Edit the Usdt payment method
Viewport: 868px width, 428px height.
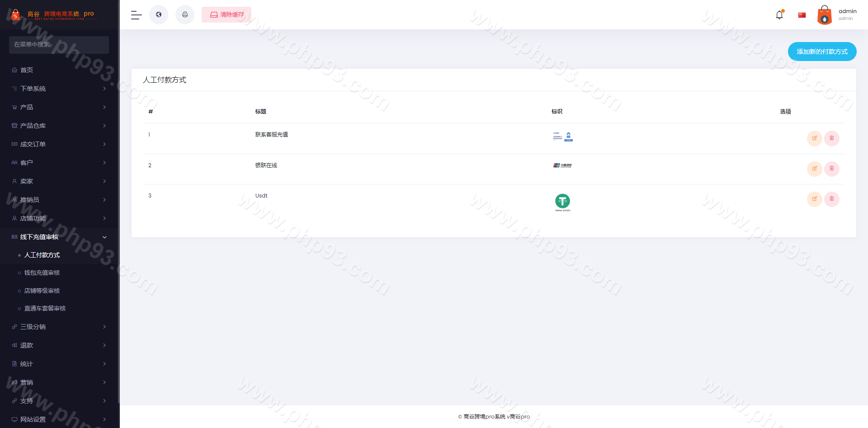(x=814, y=199)
